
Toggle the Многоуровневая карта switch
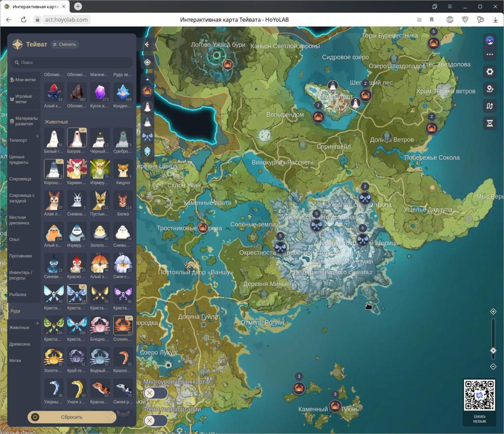tap(156, 393)
